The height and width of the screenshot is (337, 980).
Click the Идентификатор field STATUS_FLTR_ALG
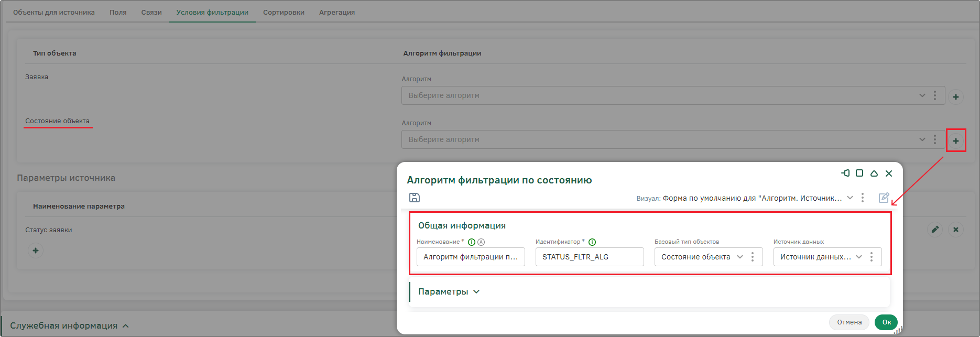pyautogui.click(x=590, y=257)
